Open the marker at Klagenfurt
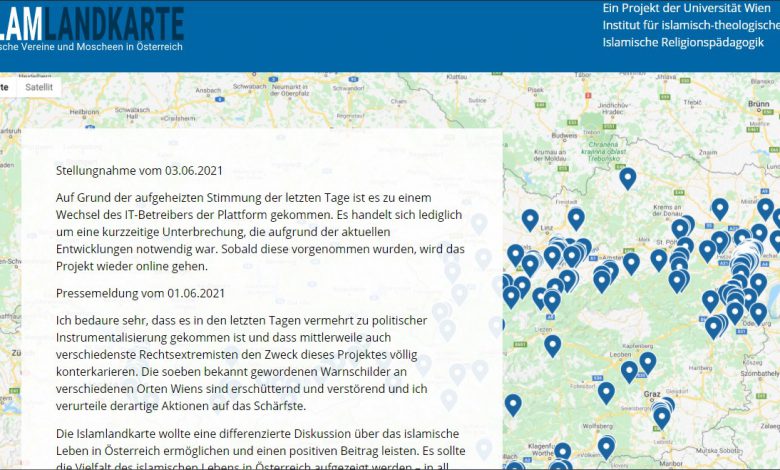780x470 pixels. (563, 452)
